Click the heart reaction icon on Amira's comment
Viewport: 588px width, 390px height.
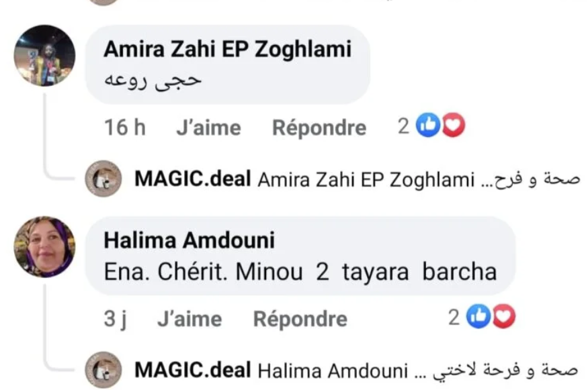[453, 125]
